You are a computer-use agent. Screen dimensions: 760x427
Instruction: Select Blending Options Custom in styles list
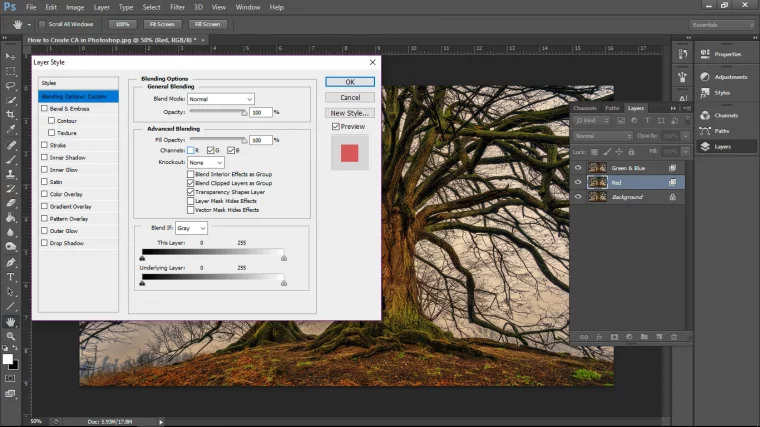[x=79, y=96]
